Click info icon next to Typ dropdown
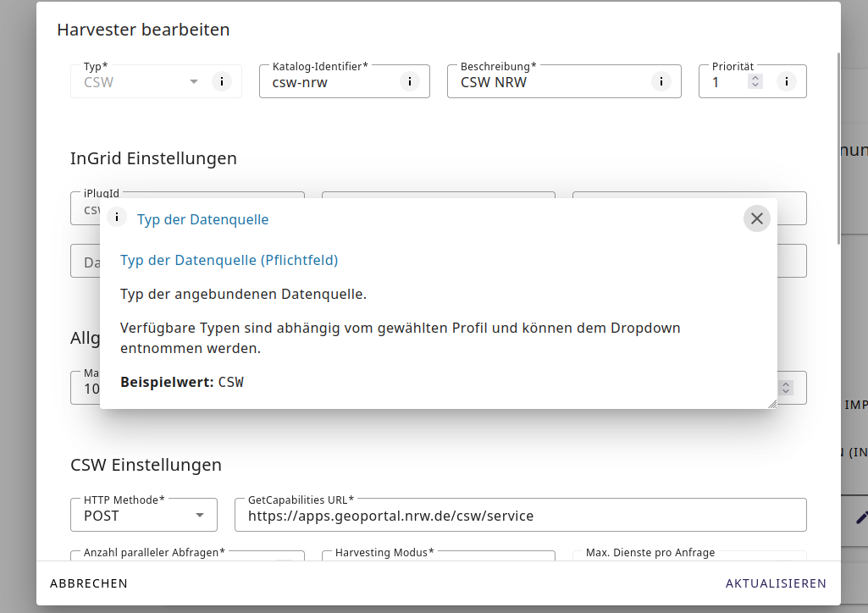 coord(221,82)
